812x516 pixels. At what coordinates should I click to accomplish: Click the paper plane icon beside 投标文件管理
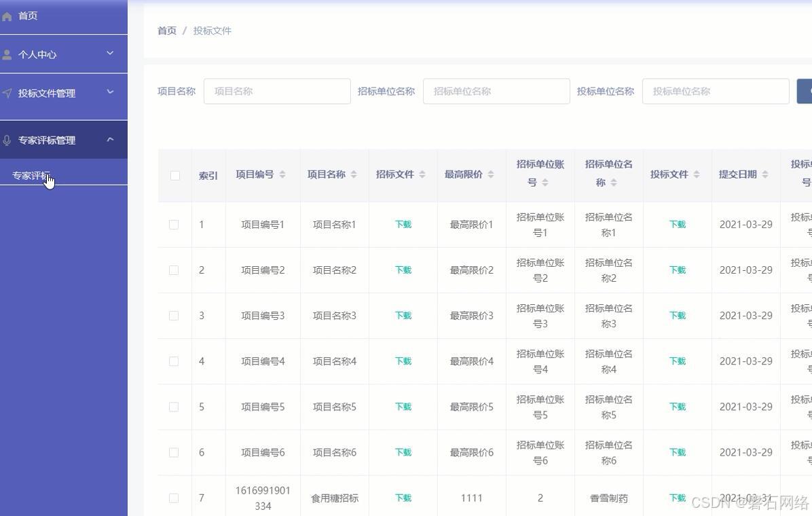[x=7, y=93]
